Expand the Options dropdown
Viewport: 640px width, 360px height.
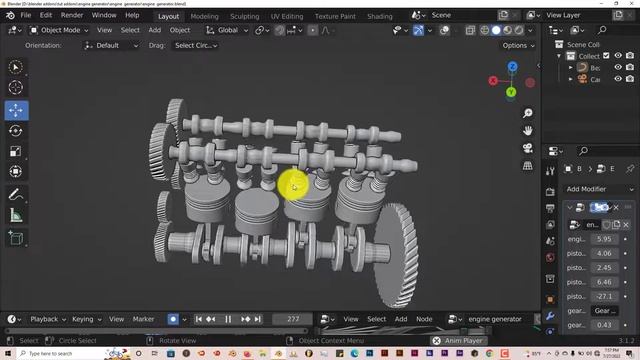518,45
